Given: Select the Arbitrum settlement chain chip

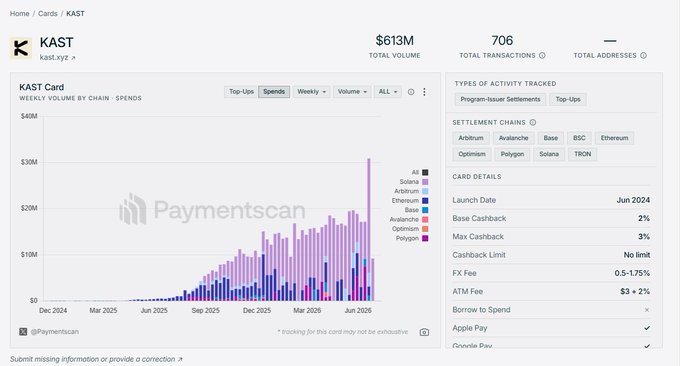Looking at the screenshot, I should point(471,138).
